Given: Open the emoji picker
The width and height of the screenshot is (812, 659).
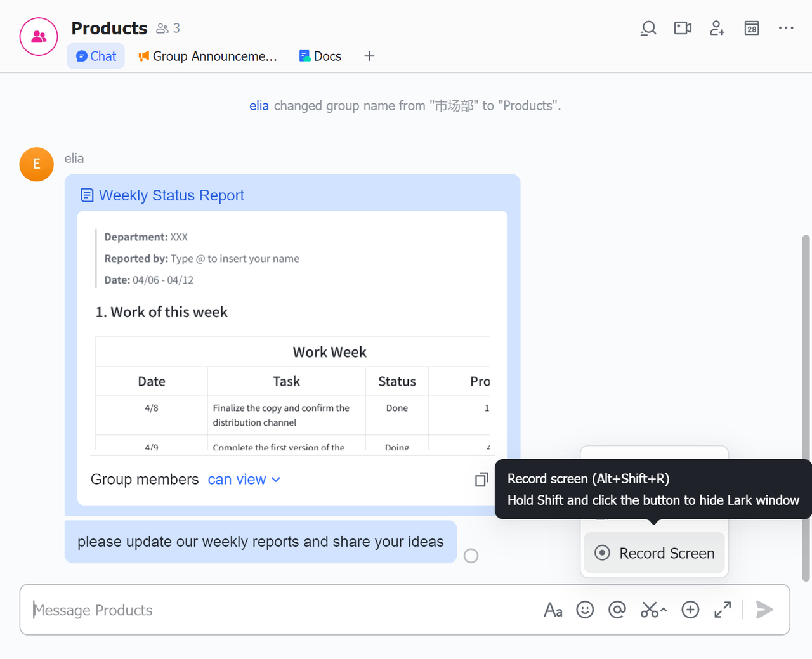Looking at the screenshot, I should (x=585, y=610).
